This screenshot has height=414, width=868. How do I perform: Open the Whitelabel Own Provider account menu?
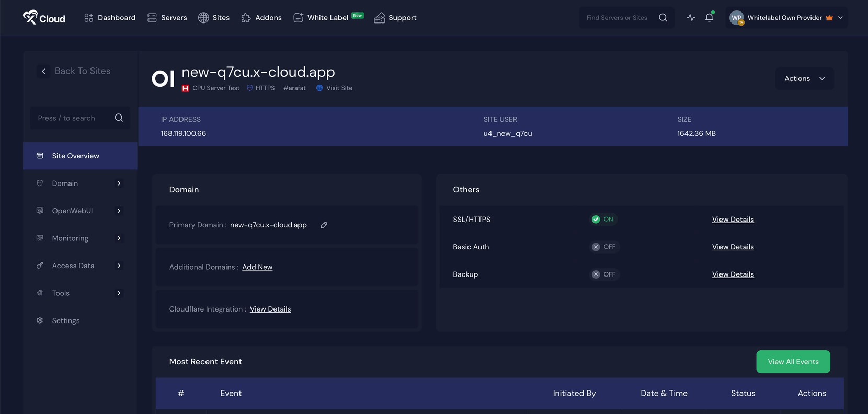point(786,18)
